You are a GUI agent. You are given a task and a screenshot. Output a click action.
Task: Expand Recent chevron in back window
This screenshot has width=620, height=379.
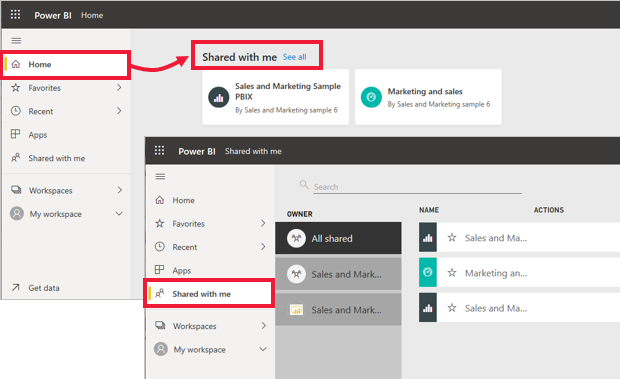(x=119, y=111)
